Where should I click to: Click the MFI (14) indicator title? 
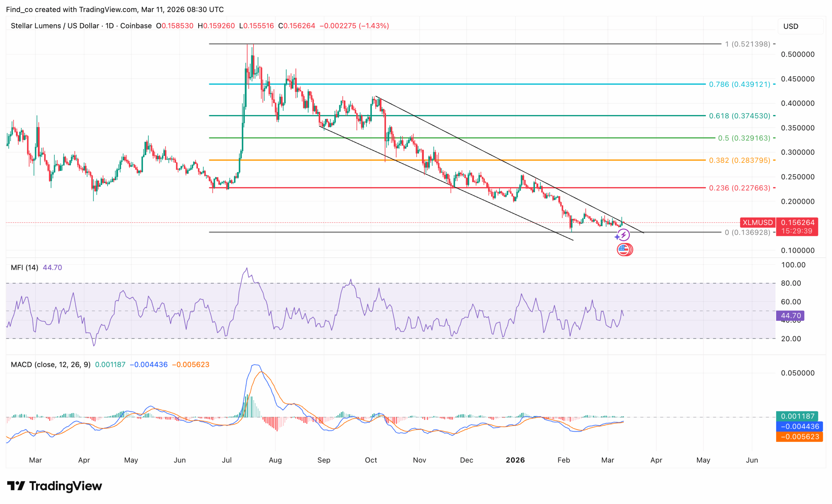(x=24, y=267)
